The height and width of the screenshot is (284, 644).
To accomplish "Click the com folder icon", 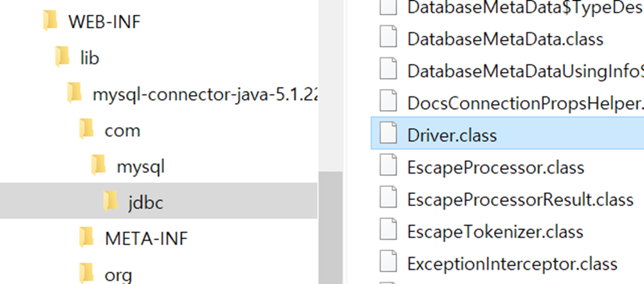I will (x=87, y=129).
